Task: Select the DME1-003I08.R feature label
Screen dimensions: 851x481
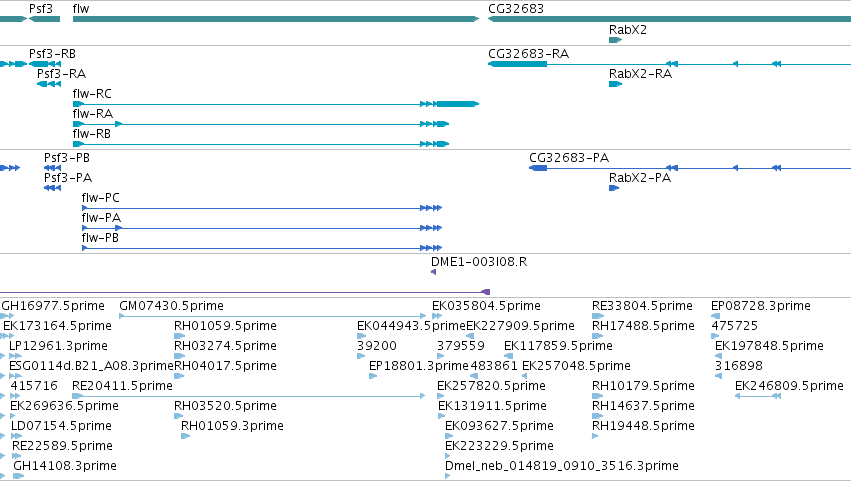Action: pyautogui.click(x=479, y=262)
